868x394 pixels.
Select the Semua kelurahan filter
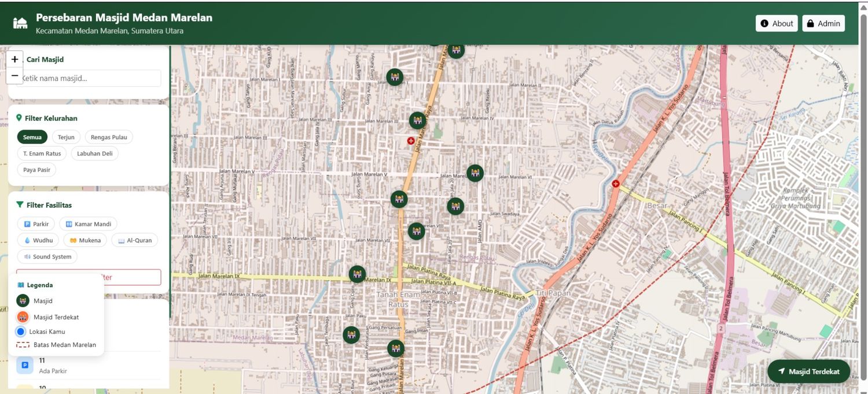[32, 137]
